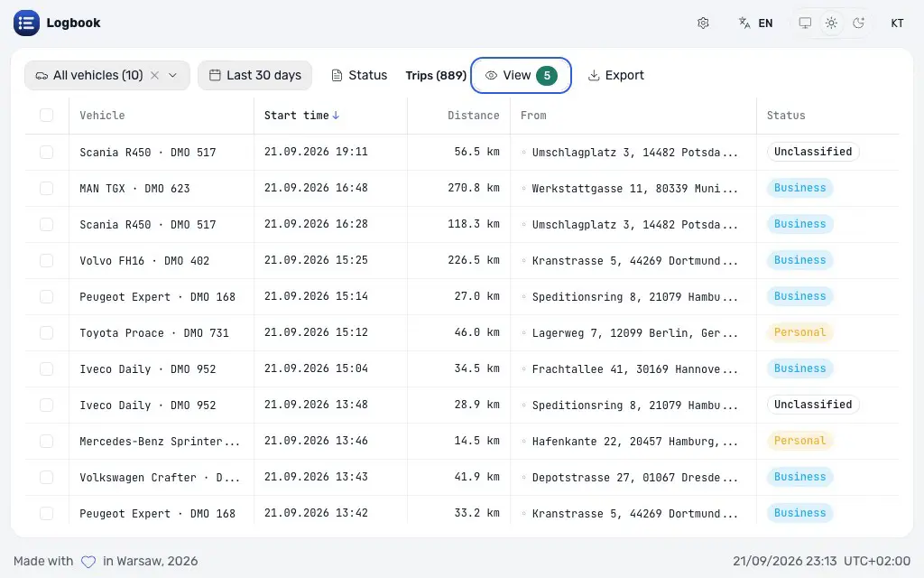Open Business status of MAN TGX trip

click(799, 188)
